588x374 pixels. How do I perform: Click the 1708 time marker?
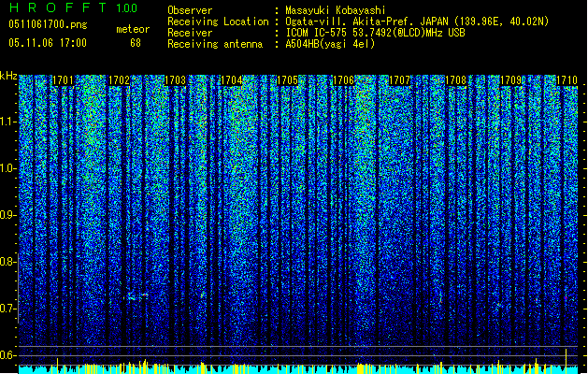coord(455,80)
